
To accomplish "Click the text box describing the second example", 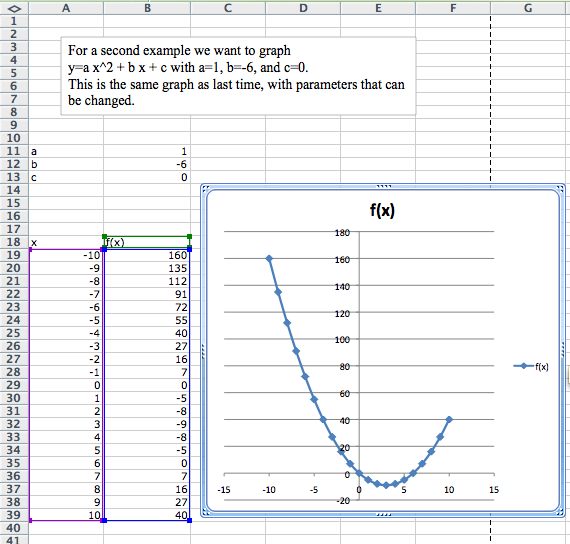I will [x=238, y=76].
